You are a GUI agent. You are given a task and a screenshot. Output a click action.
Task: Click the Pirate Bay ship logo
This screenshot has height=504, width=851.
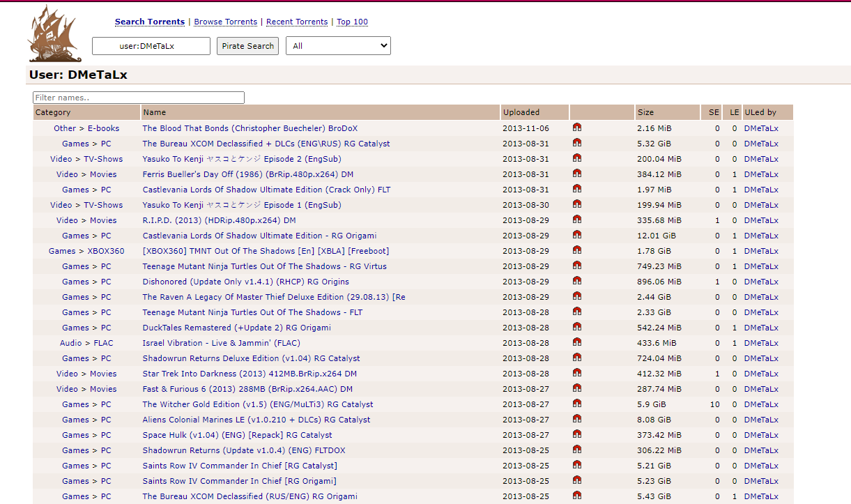54,33
